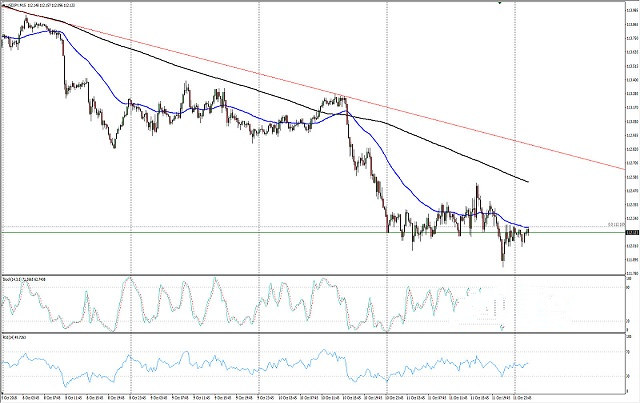
Task: Click the time scale along the bottom
Action: point(300,397)
